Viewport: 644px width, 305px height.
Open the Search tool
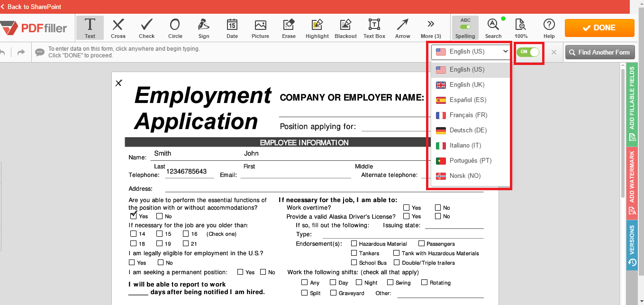coord(493,28)
